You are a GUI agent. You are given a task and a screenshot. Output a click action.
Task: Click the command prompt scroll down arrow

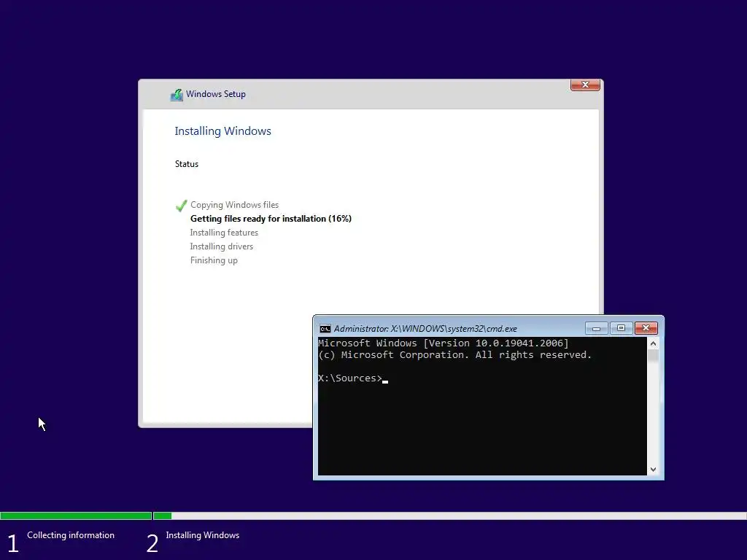click(653, 470)
